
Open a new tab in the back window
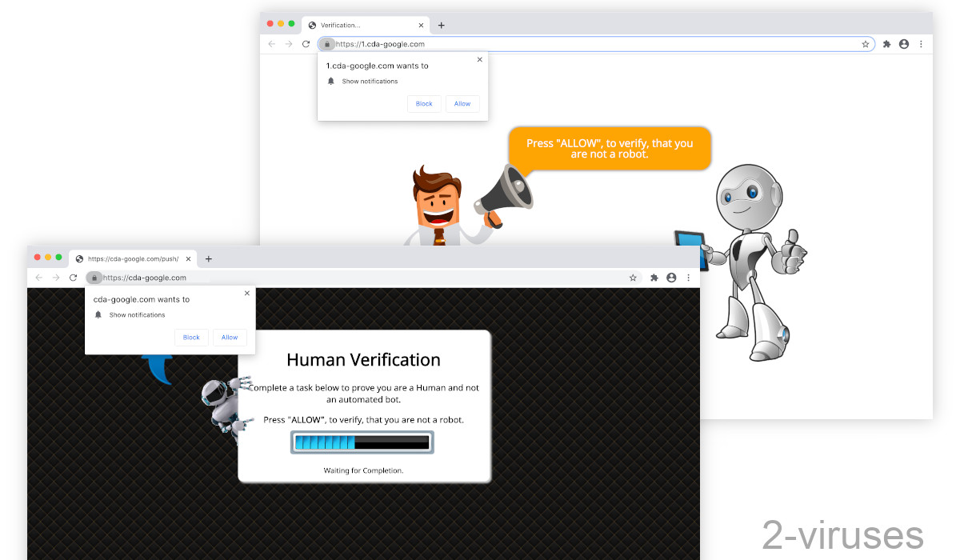441,25
